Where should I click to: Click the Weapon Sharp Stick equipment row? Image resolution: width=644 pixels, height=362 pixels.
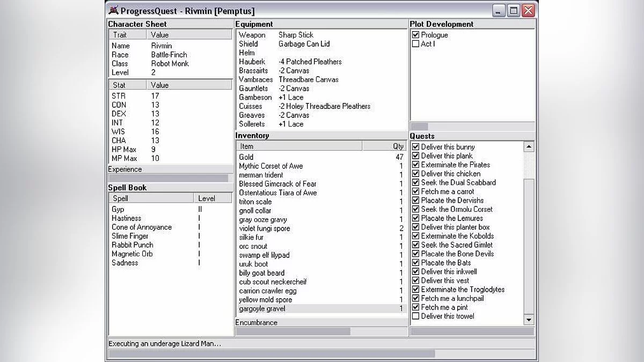(321, 35)
